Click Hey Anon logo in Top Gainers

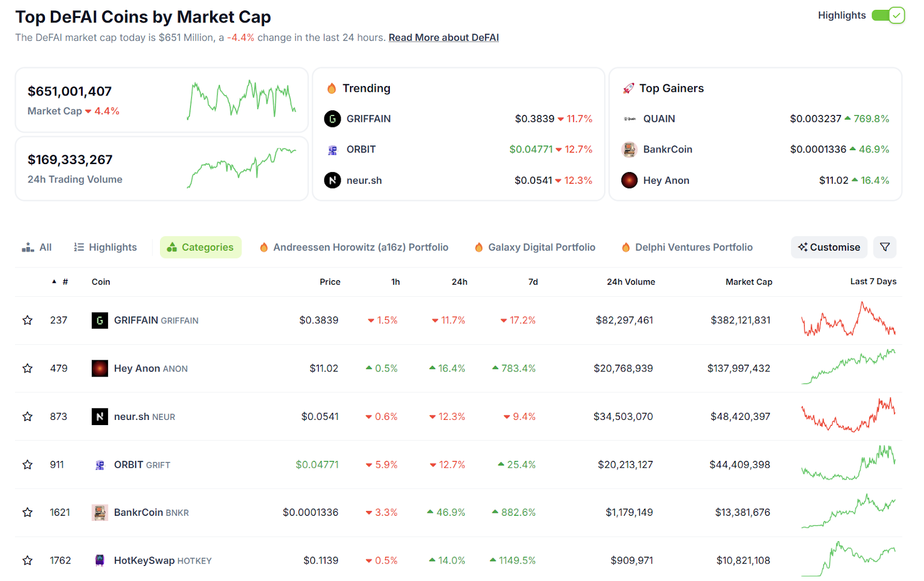pyautogui.click(x=629, y=180)
